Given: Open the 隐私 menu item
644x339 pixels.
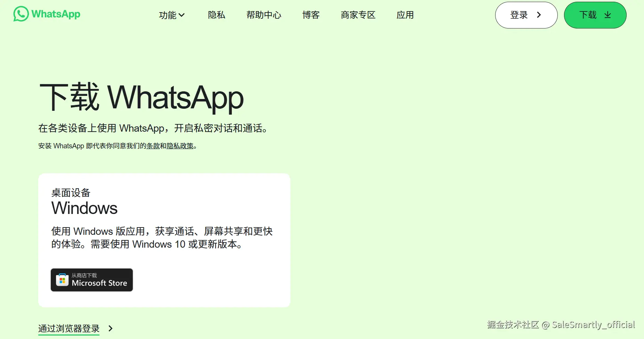Looking at the screenshot, I should pyautogui.click(x=217, y=15).
